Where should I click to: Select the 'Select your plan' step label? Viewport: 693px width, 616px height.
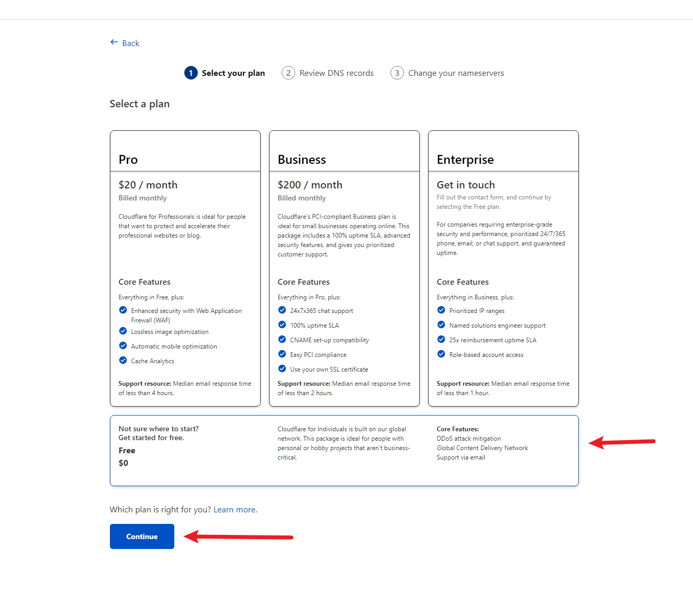(233, 73)
